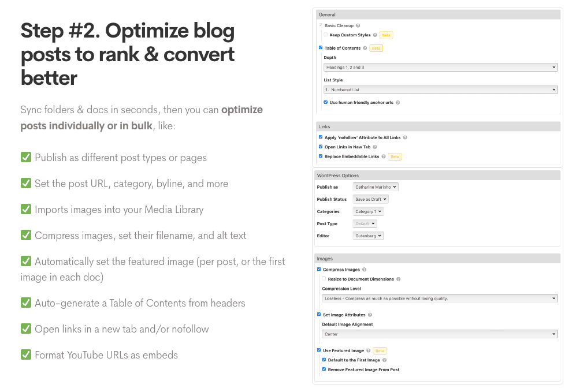The height and width of the screenshot is (392, 576).
Task: Click the Table of Contents help icon
Action: pyautogui.click(x=366, y=48)
